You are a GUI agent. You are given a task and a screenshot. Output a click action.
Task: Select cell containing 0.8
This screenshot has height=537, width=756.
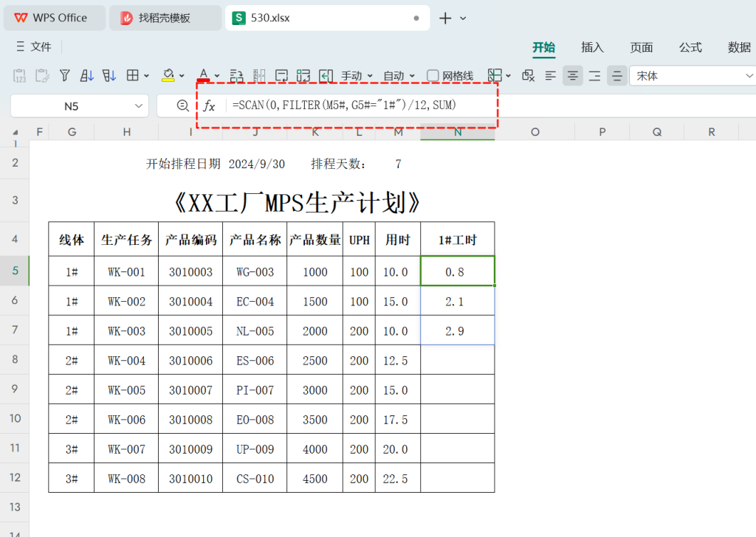tap(458, 271)
